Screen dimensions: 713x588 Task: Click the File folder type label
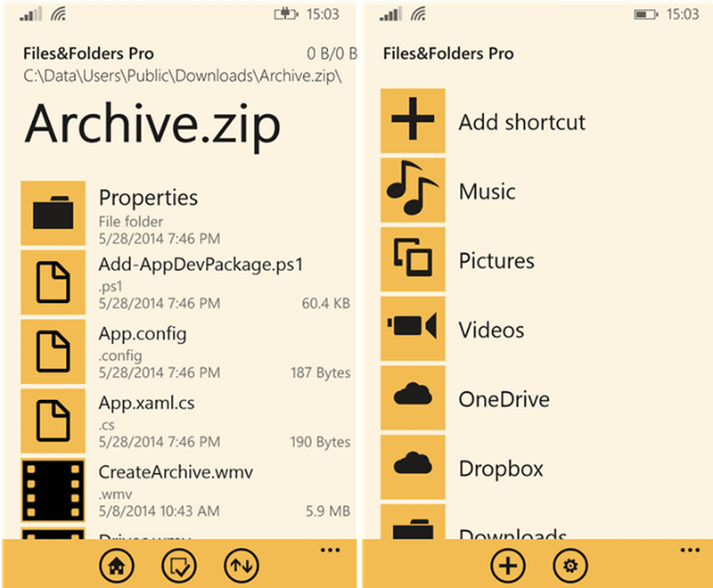coord(131,222)
